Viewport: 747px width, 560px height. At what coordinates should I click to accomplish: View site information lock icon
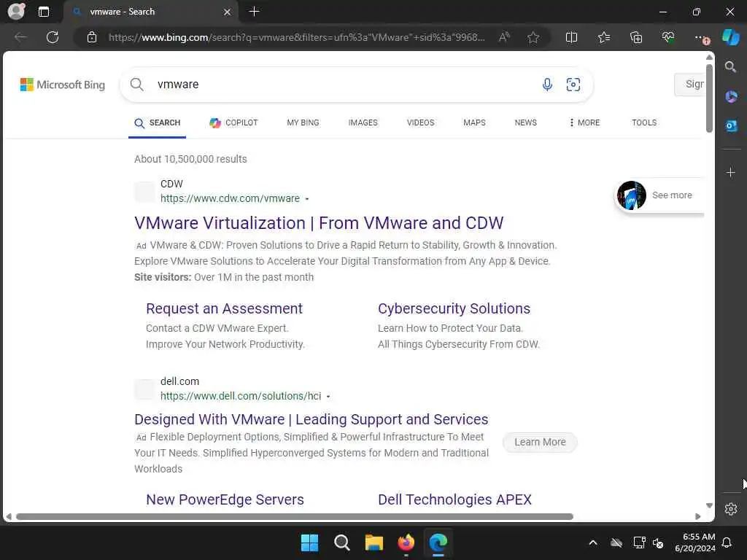click(92, 37)
